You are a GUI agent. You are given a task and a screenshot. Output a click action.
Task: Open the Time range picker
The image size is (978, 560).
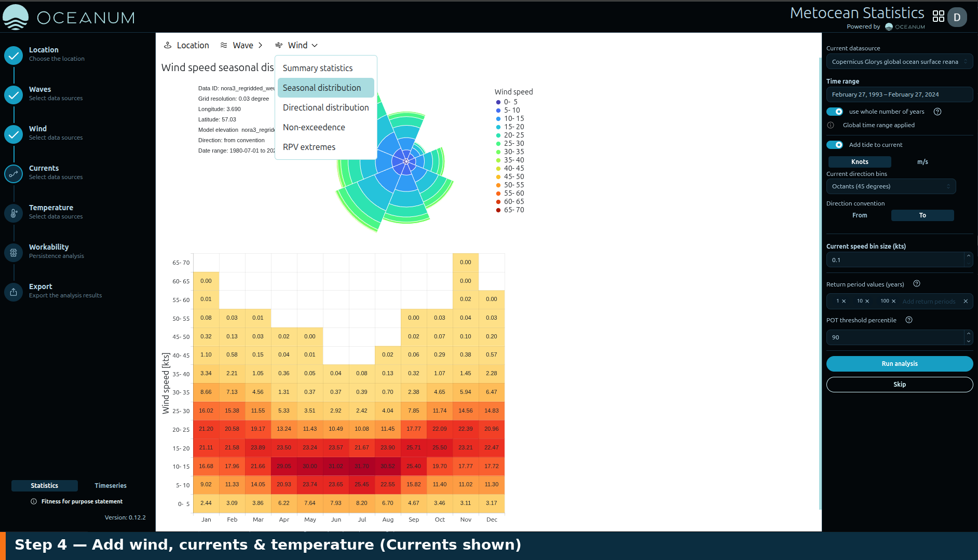point(900,94)
